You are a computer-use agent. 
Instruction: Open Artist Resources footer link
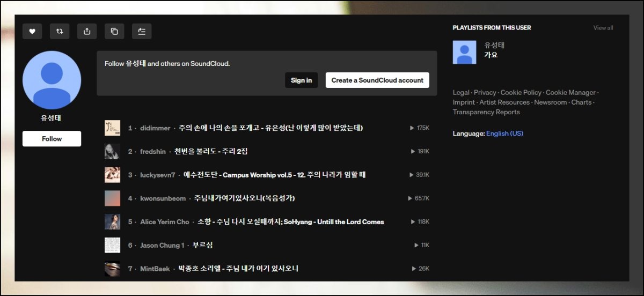pyautogui.click(x=504, y=102)
